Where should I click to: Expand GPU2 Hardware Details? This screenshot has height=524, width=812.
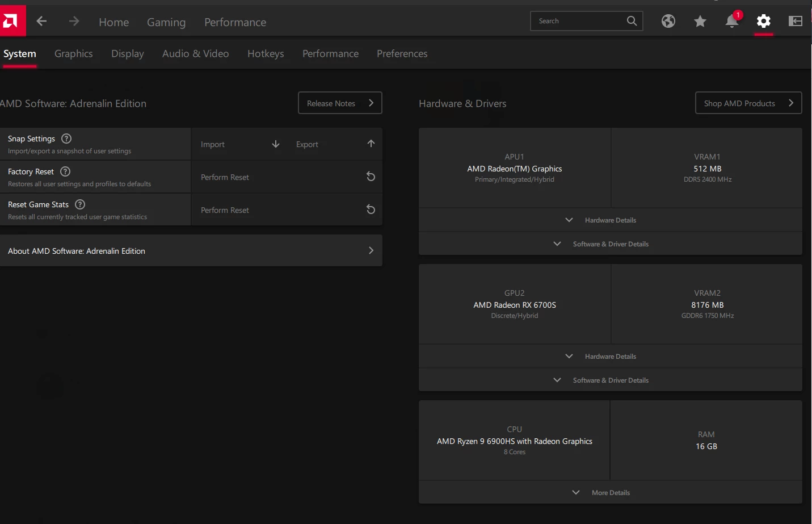pyautogui.click(x=611, y=357)
